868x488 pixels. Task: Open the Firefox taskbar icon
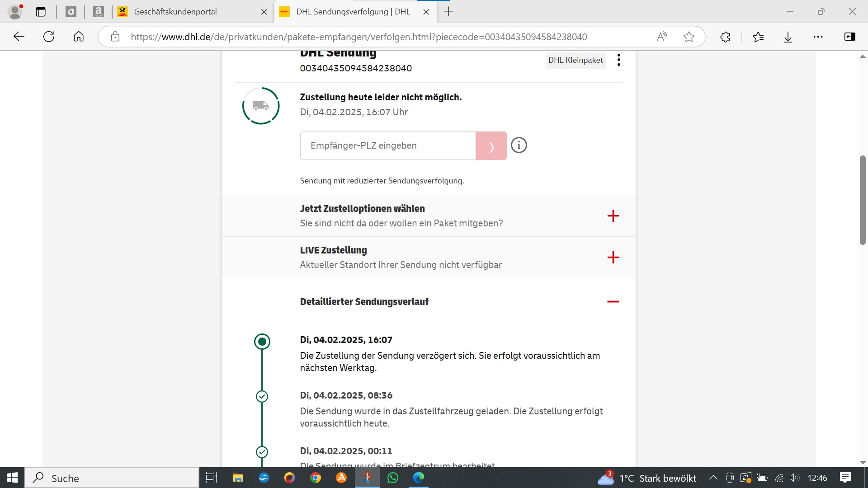(x=290, y=478)
